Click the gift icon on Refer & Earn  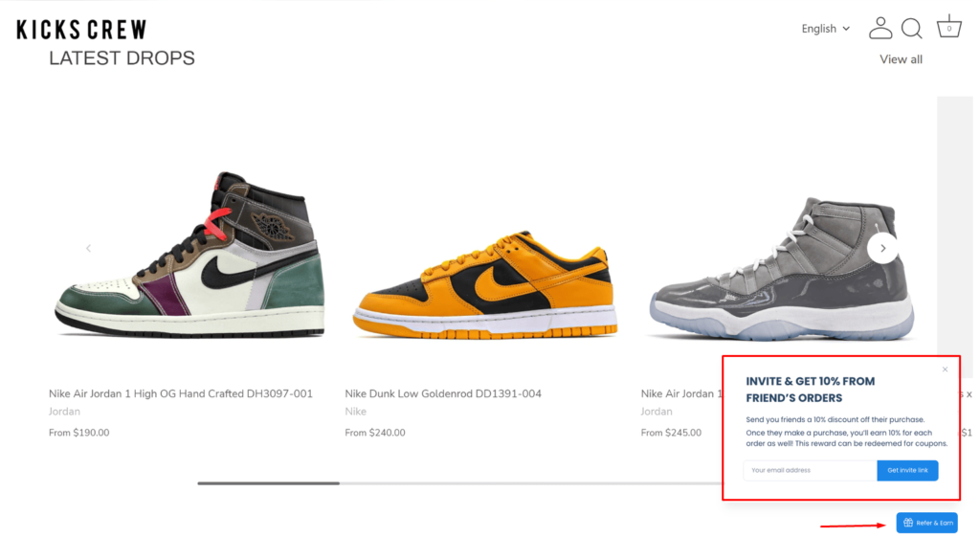(x=908, y=523)
